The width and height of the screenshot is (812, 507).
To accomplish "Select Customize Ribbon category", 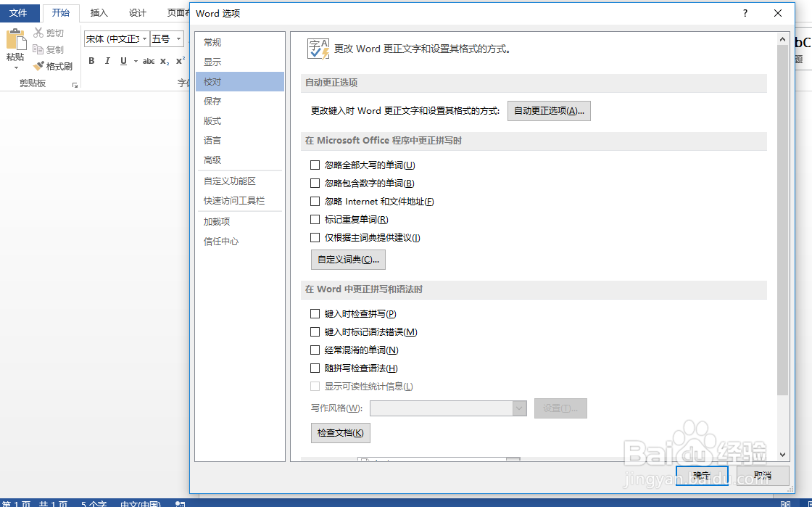I will 240,181.
